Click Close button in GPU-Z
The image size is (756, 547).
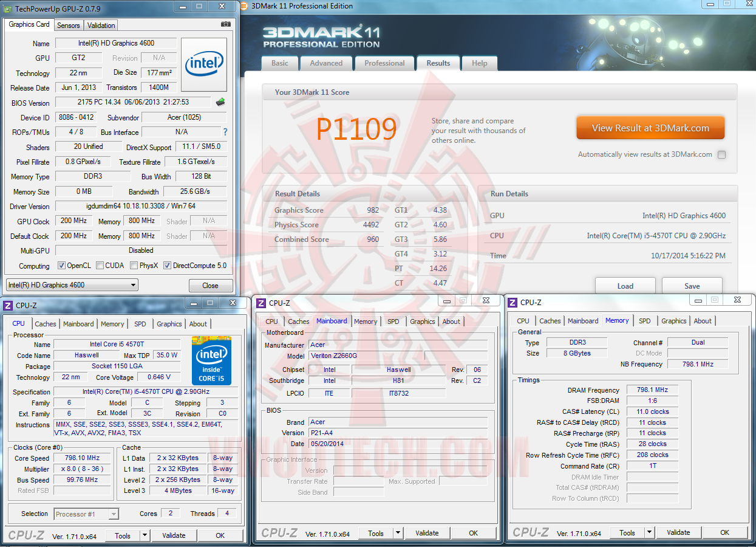tap(211, 285)
